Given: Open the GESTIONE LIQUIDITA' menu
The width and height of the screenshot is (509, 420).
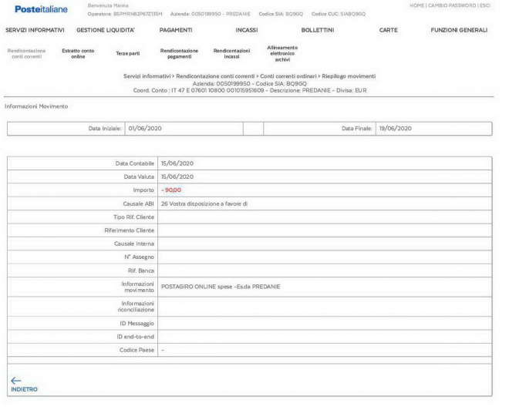Looking at the screenshot, I should [x=106, y=30].
